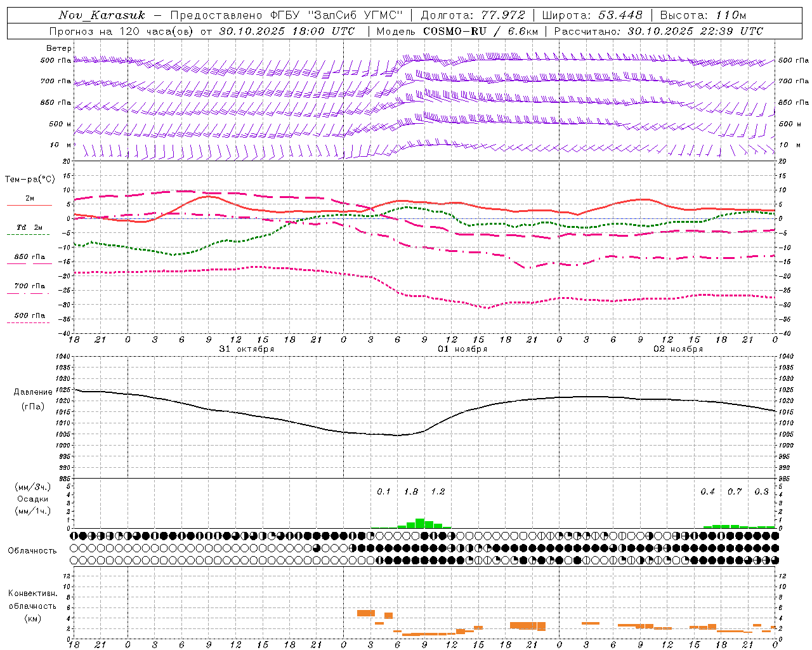
Task: Click the 'Предоставлено ФГБУ "ЗапСиб УГМС"' provider text
Action: click(x=287, y=15)
